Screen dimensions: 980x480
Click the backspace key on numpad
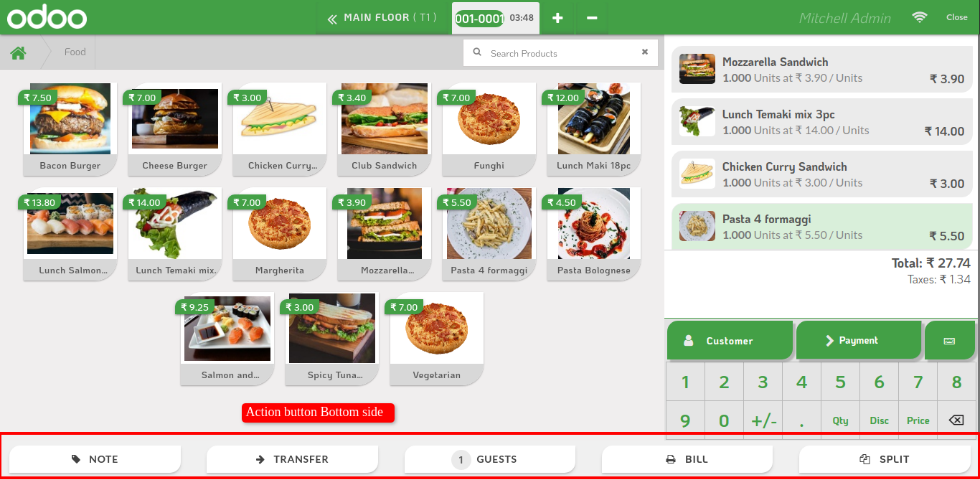(x=956, y=420)
